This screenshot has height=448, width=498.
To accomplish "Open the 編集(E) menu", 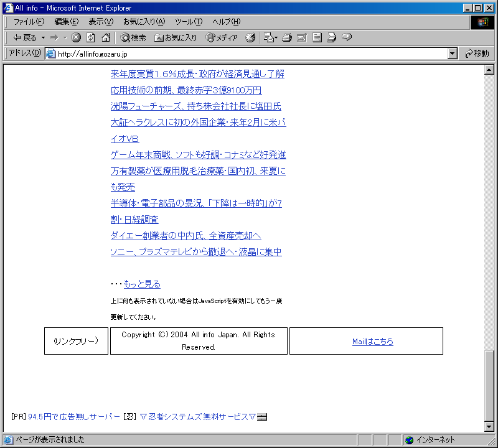I will [x=67, y=22].
